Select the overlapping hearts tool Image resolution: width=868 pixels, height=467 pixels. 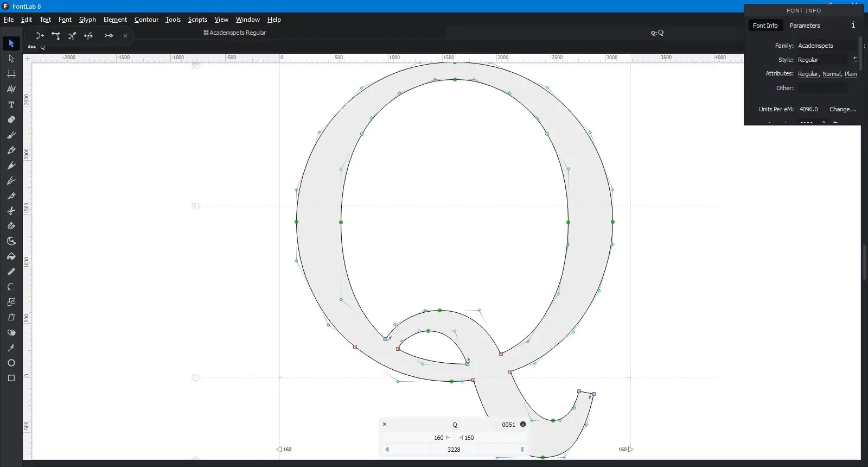coord(11,332)
